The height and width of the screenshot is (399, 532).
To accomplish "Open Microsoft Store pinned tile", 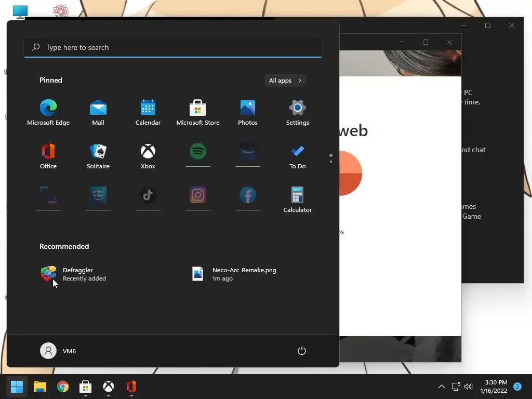I will (x=198, y=113).
